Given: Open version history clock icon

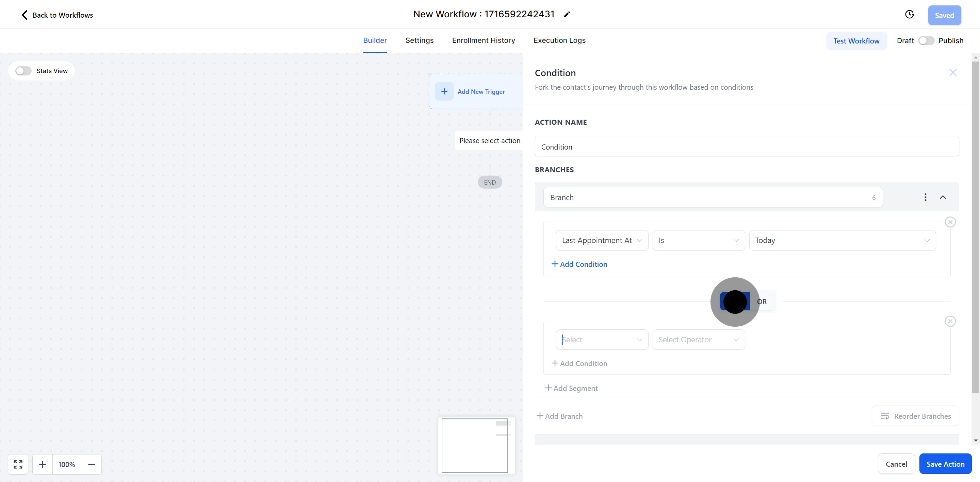Looking at the screenshot, I should [909, 15].
